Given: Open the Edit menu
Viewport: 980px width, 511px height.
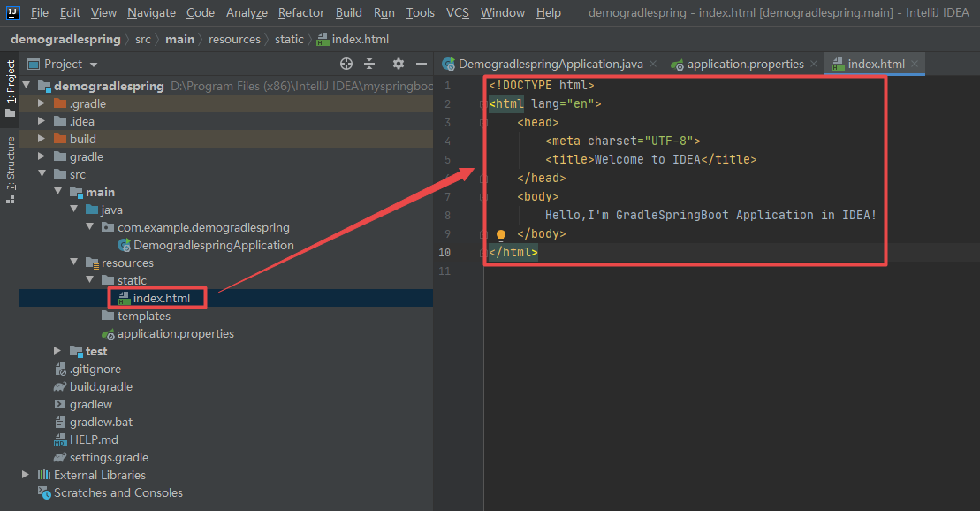Looking at the screenshot, I should 70,12.
